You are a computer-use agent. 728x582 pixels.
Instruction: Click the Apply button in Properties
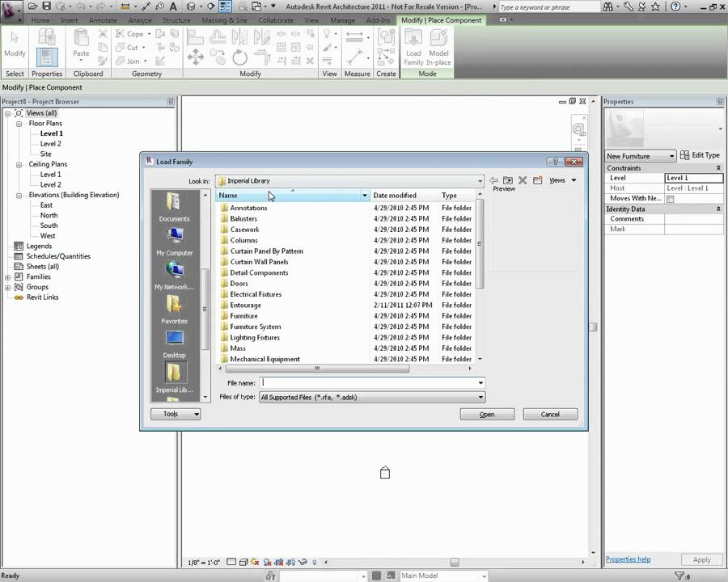701,559
